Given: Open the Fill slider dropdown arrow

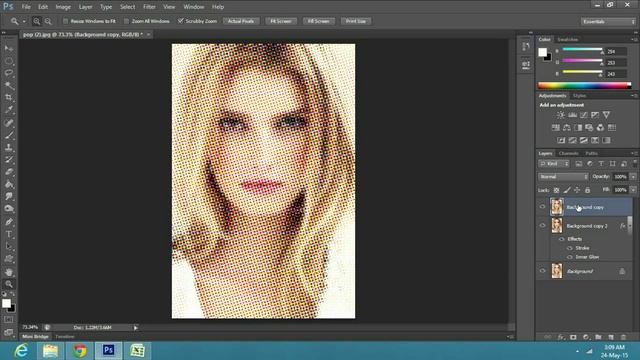Looking at the screenshot, I should coord(633,190).
